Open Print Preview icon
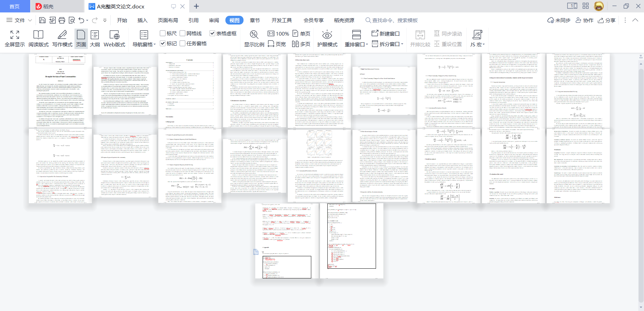This screenshot has width=644, height=311. 71,20
